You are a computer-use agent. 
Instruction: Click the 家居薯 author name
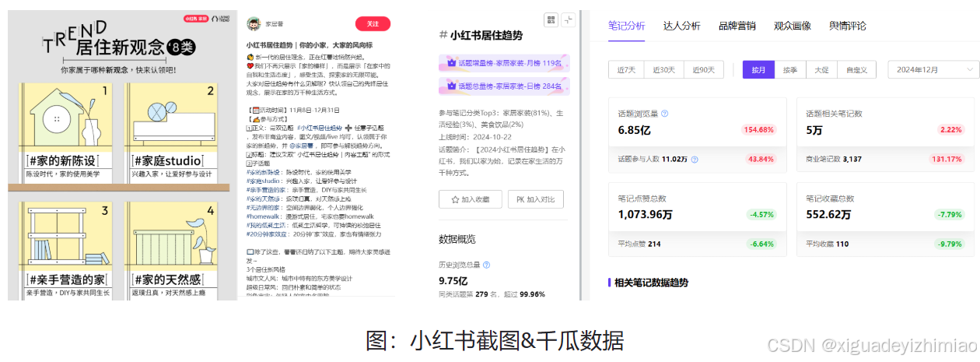click(273, 24)
